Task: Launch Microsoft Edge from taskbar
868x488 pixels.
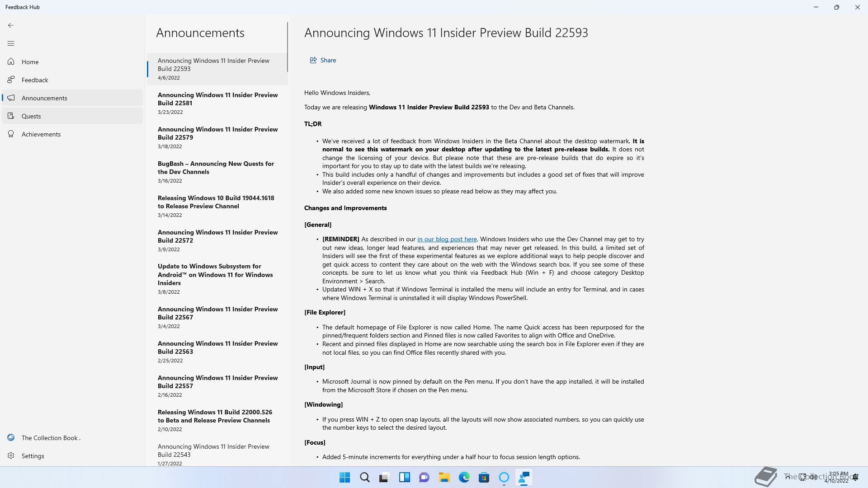Action: (x=464, y=478)
